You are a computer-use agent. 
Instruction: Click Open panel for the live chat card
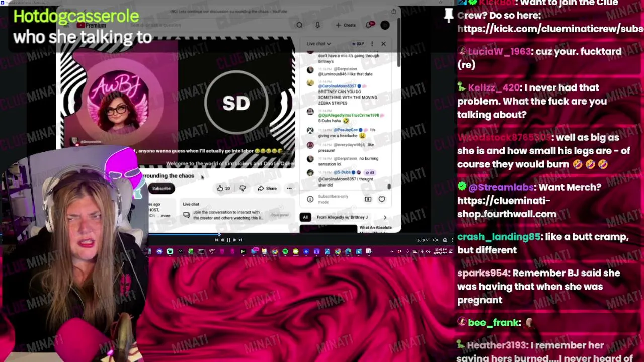pyautogui.click(x=280, y=215)
